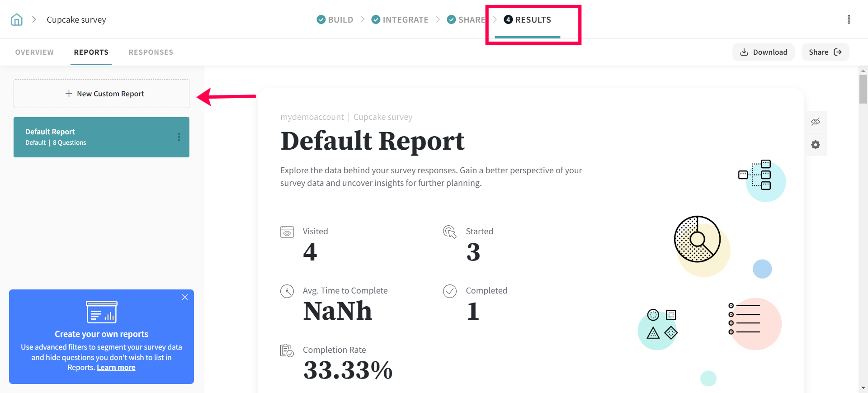Screen dimensions: 868x393
Task: Click the Avg. Time clock icon
Action: point(287,291)
